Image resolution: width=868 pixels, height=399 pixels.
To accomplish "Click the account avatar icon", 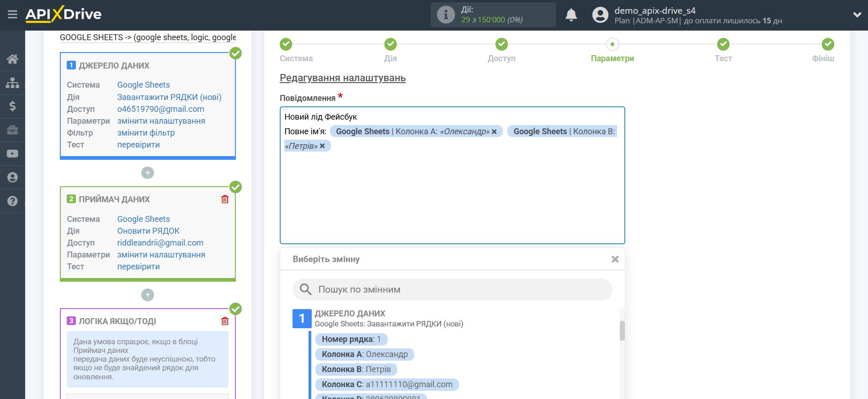I will (x=600, y=15).
